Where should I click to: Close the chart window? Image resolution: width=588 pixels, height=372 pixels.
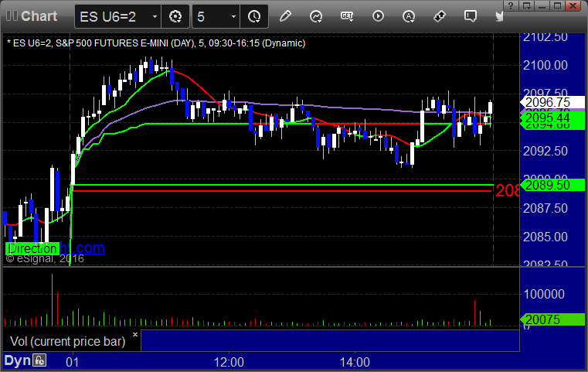click(x=573, y=5)
